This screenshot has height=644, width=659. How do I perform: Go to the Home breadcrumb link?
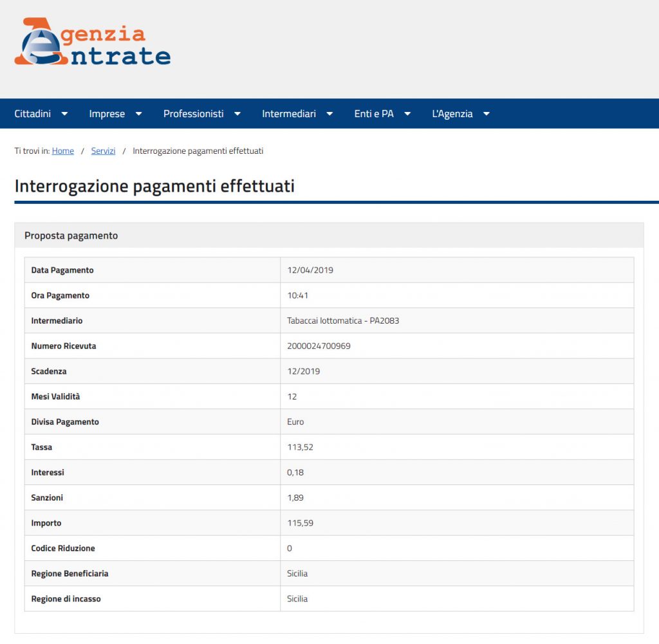(x=63, y=151)
